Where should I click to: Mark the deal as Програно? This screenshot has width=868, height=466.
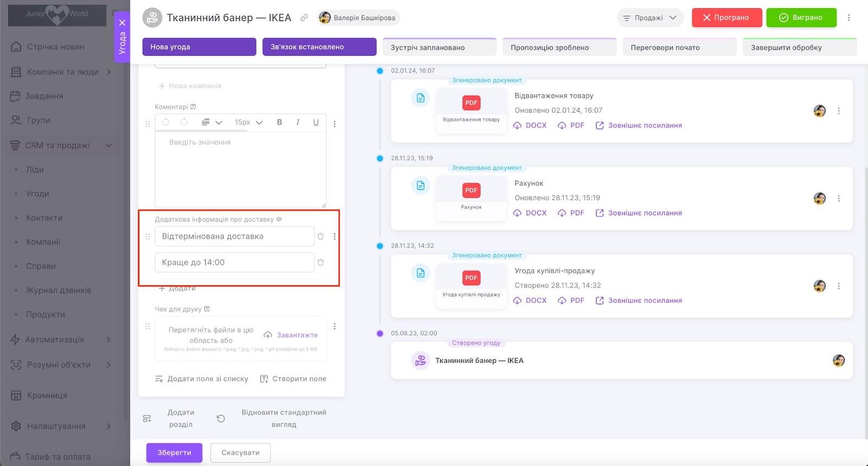pyautogui.click(x=727, y=17)
